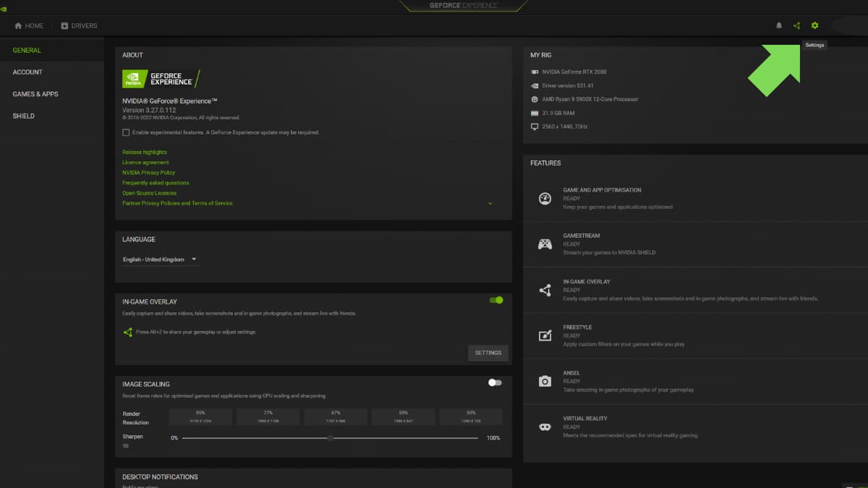Select the 85% render resolution preset
The width and height of the screenshot is (868, 488).
(200, 416)
